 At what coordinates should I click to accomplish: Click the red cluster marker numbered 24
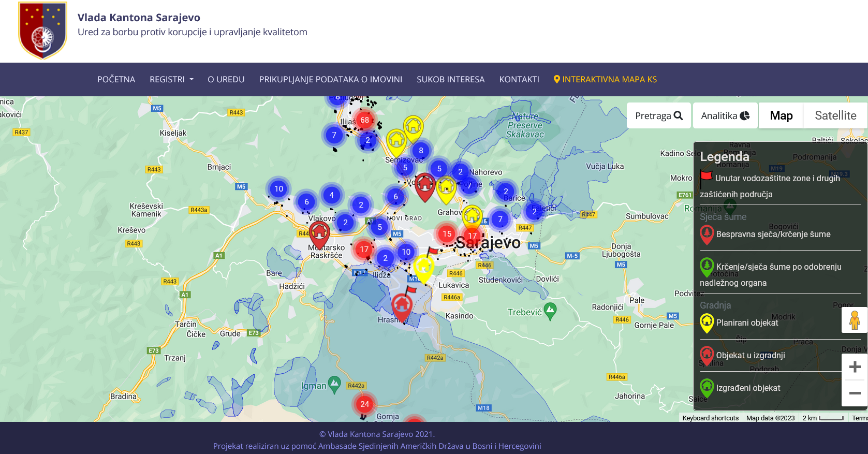point(365,404)
